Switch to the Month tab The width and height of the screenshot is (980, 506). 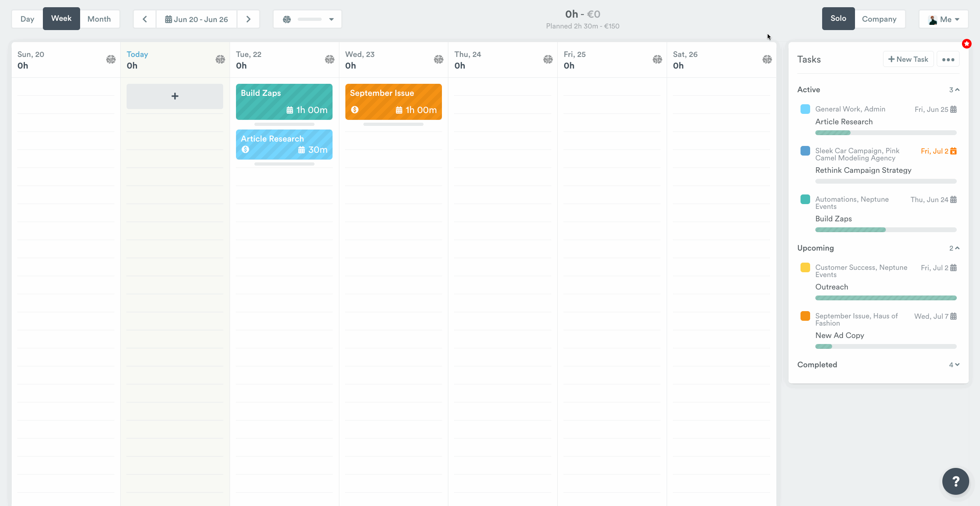pos(99,19)
